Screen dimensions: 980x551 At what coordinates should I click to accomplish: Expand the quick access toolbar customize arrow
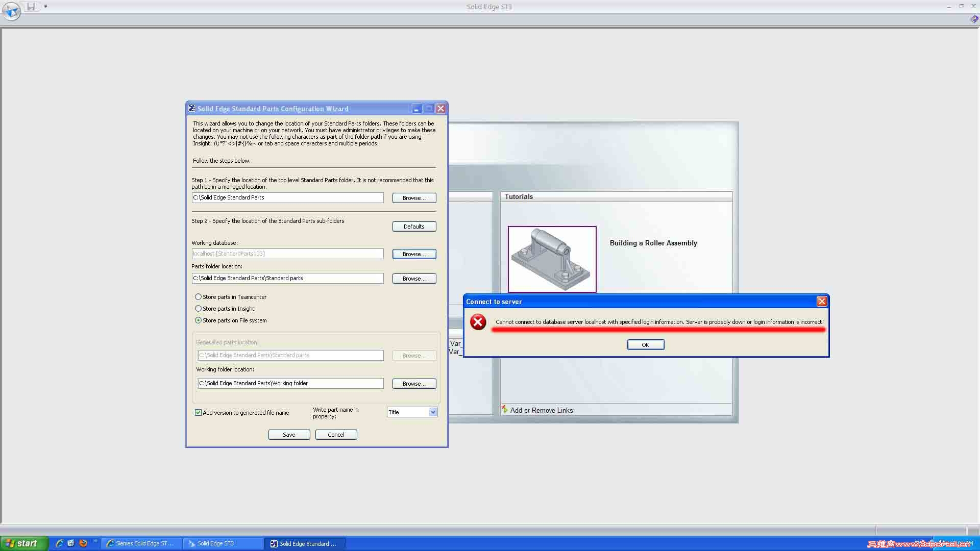click(x=45, y=7)
